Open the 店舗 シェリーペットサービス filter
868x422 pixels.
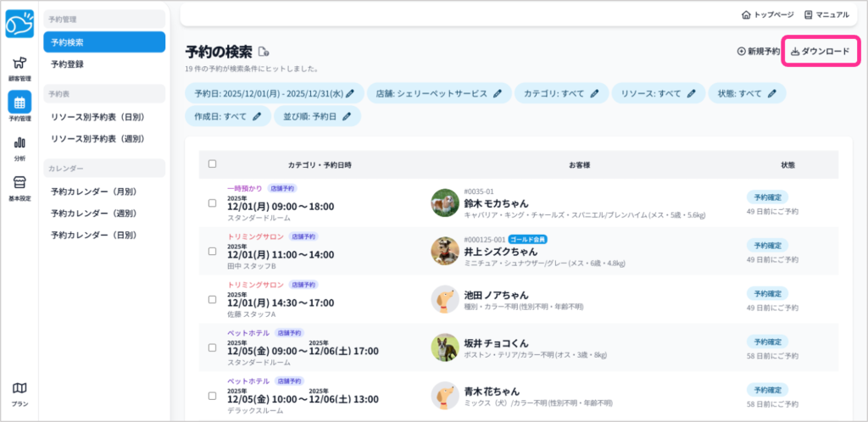tap(439, 93)
